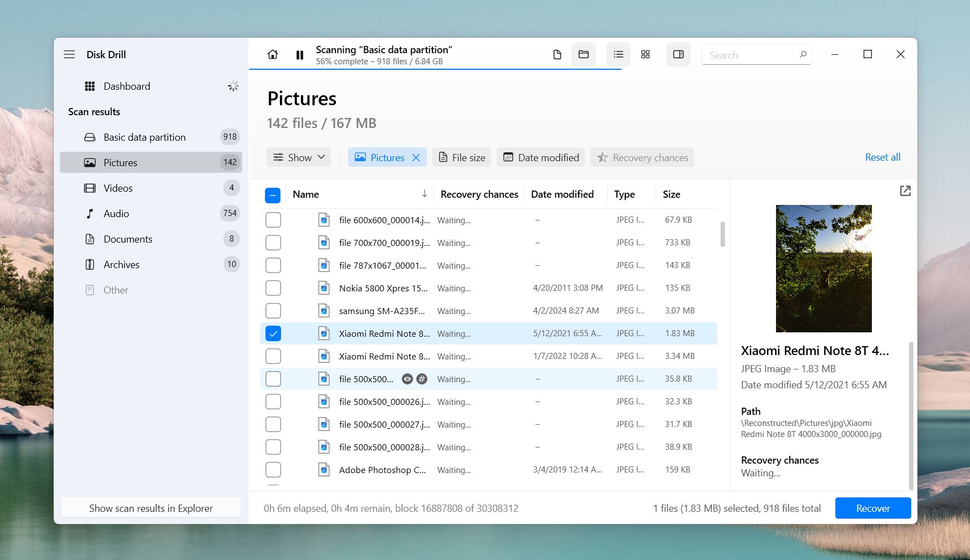The height and width of the screenshot is (560, 970).
Task: Pause the running scan
Action: 300,55
